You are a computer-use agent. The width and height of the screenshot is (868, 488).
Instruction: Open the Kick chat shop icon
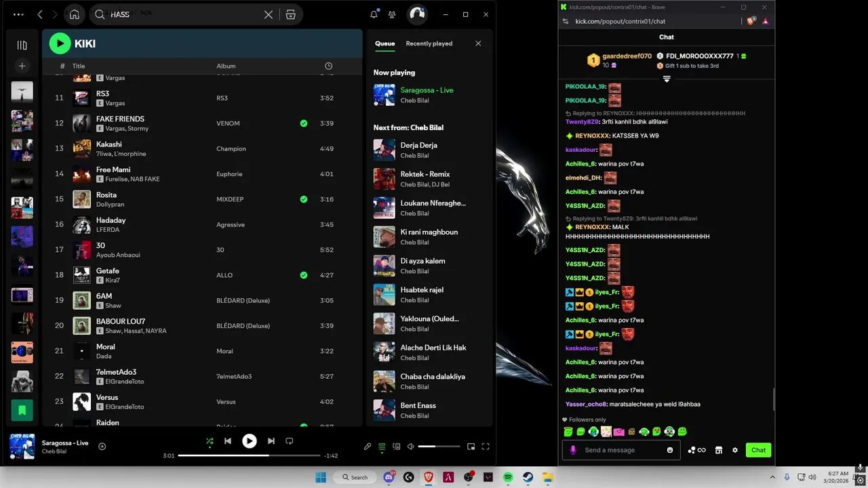pos(719,450)
